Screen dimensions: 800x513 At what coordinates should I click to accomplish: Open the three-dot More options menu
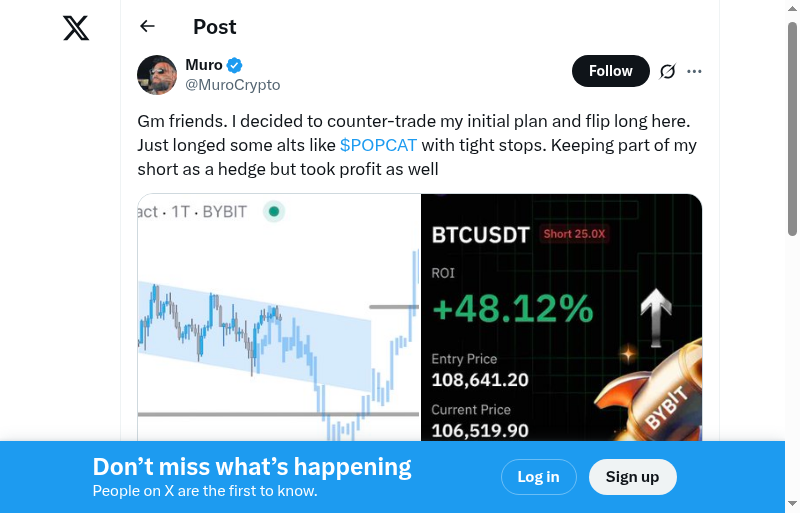tap(695, 71)
